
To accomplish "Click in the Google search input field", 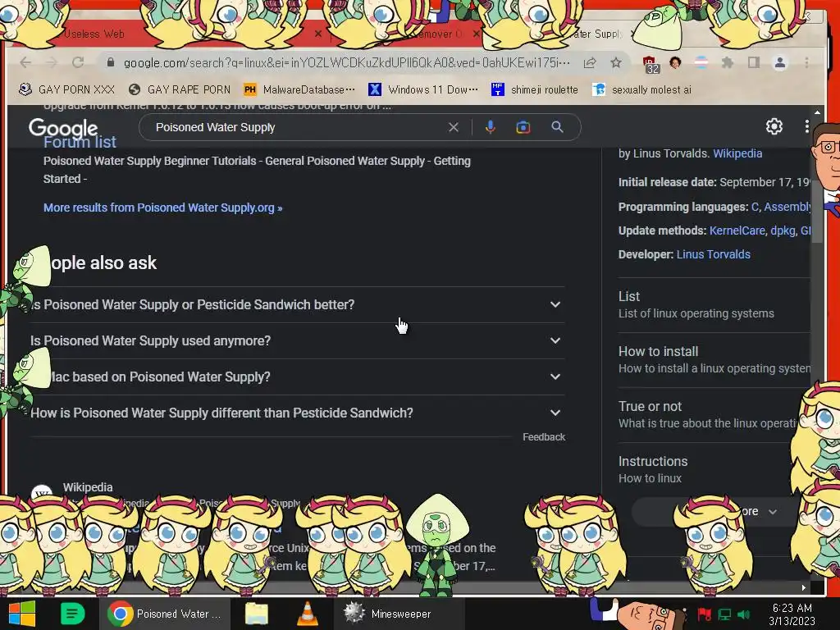I will [x=297, y=127].
